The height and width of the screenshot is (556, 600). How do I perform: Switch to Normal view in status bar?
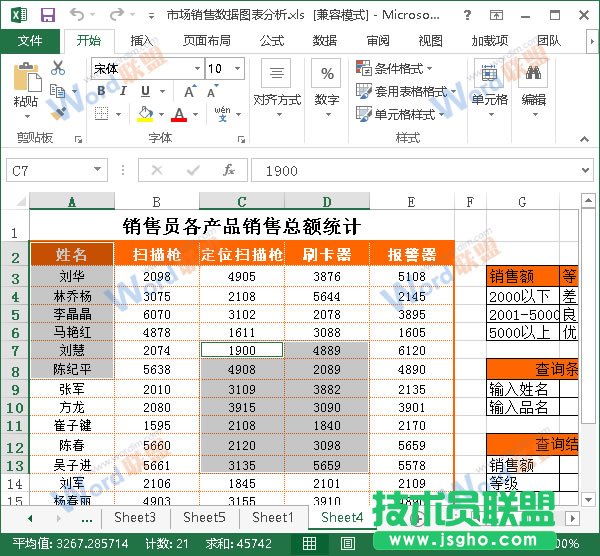click(309, 543)
